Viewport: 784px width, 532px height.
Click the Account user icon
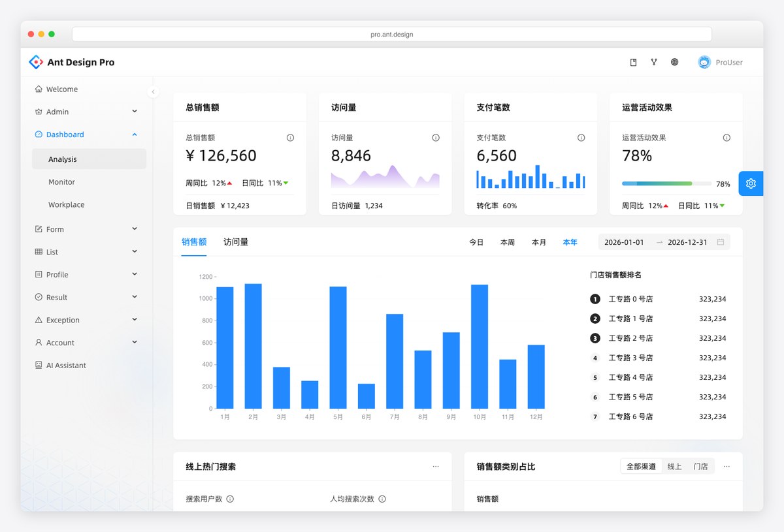point(39,343)
